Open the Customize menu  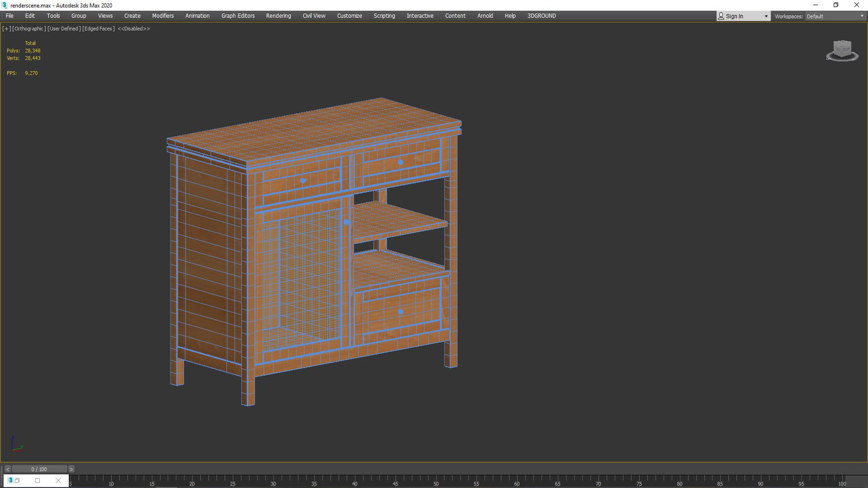pos(349,16)
